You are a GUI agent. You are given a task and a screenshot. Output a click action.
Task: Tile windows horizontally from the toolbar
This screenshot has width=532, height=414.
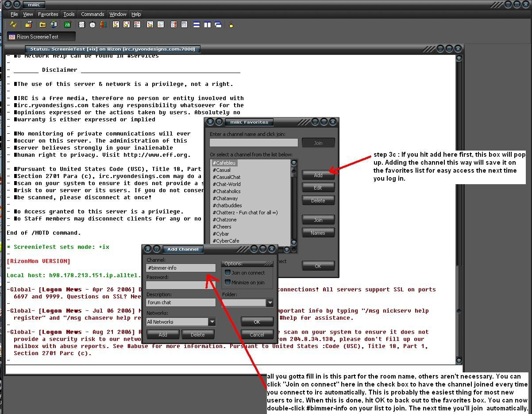pos(197,25)
